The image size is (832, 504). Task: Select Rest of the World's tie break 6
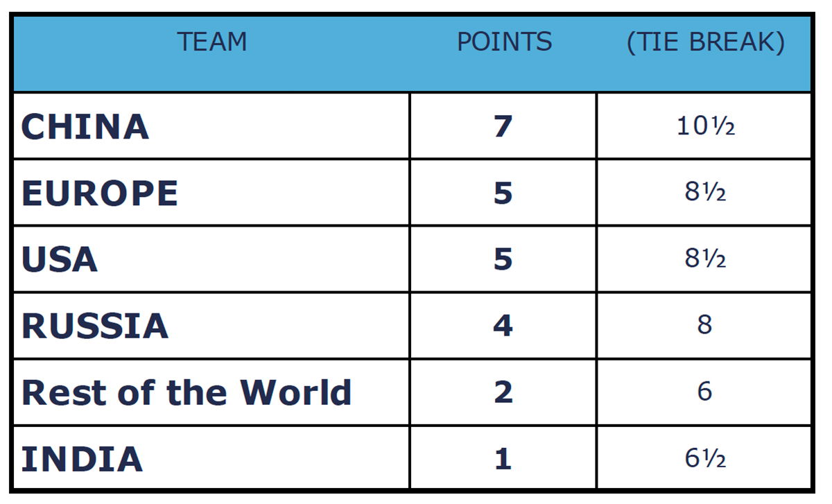click(x=704, y=393)
